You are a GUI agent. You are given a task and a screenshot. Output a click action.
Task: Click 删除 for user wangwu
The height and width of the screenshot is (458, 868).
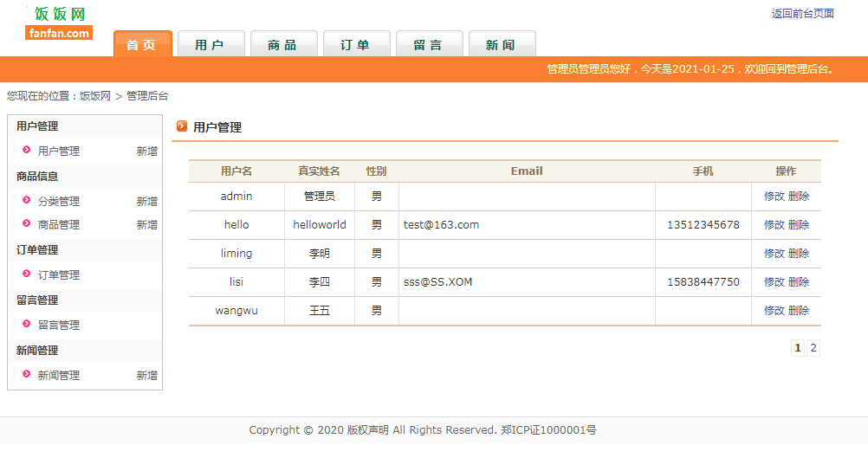(x=799, y=311)
